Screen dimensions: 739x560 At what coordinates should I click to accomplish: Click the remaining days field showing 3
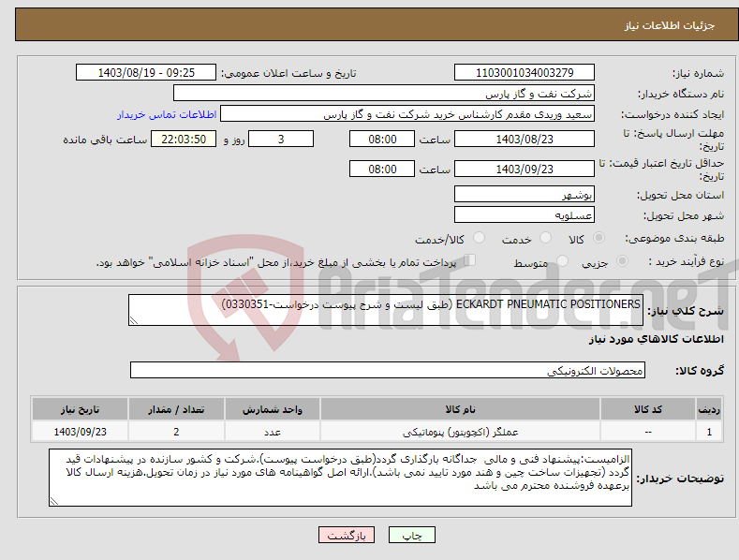click(281, 139)
